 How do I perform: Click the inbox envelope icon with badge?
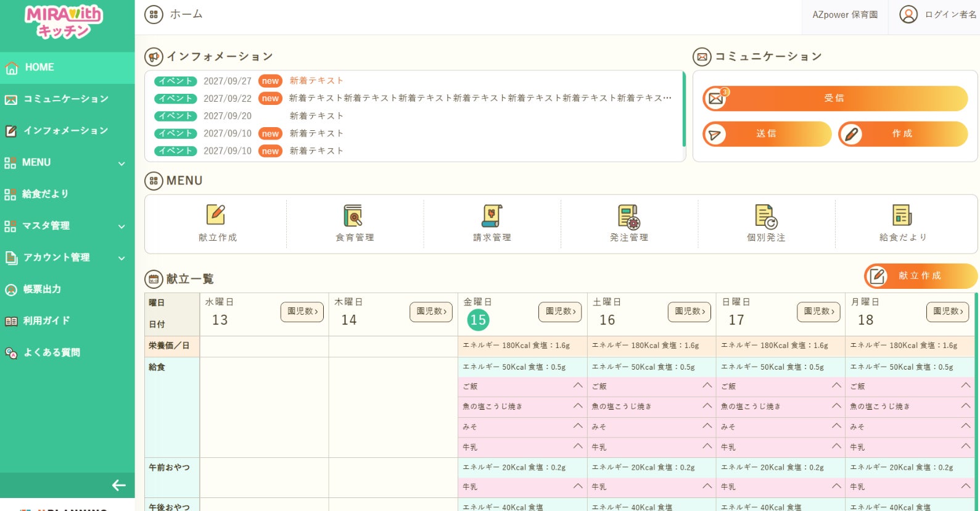(716, 98)
